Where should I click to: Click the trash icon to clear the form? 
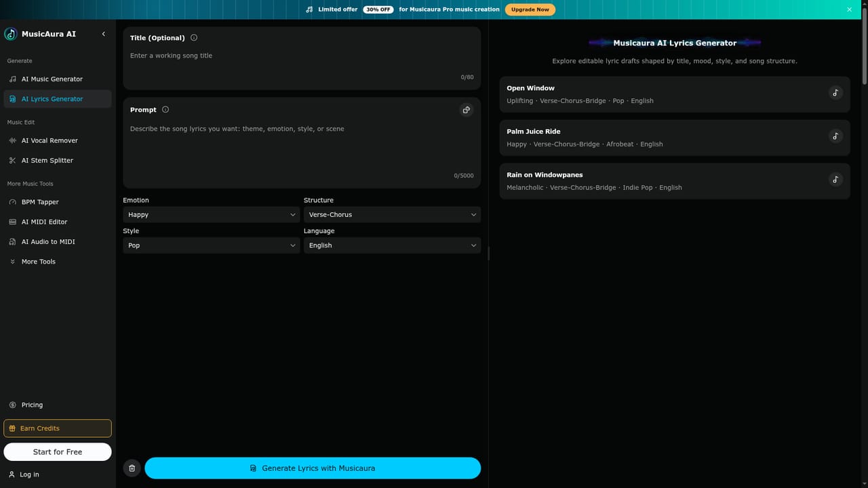pyautogui.click(x=132, y=468)
